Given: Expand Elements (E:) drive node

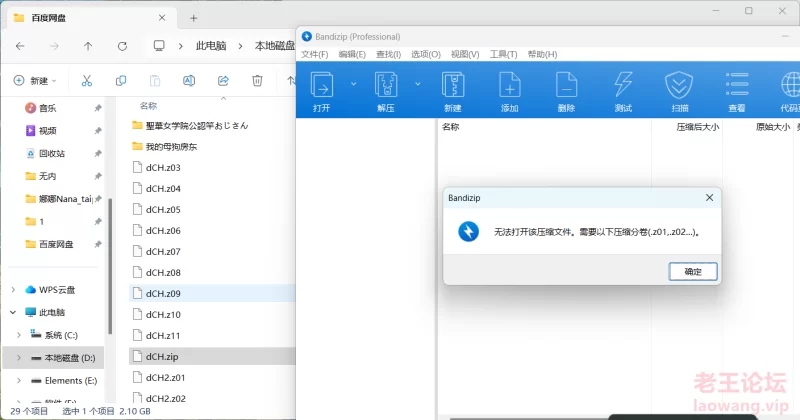Looking at the screenshot, I should coord(19,381).
